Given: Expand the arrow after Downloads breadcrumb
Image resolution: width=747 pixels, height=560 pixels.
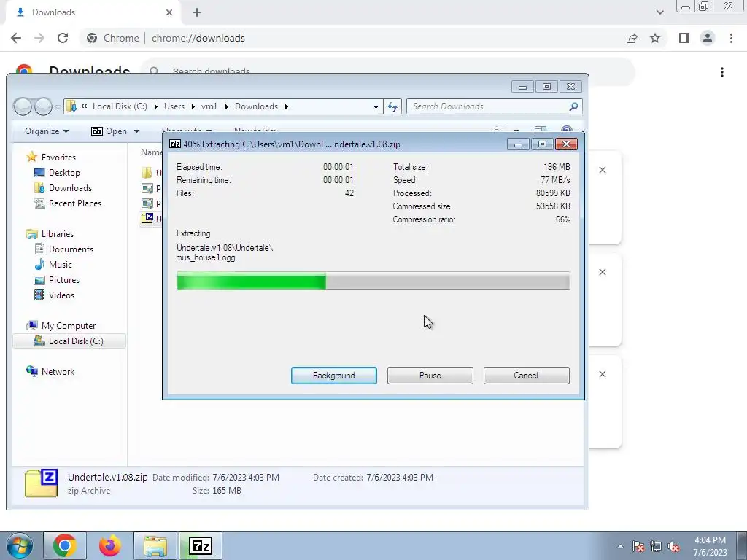Looking at the screenshot, I should click(x=286, y=106).
